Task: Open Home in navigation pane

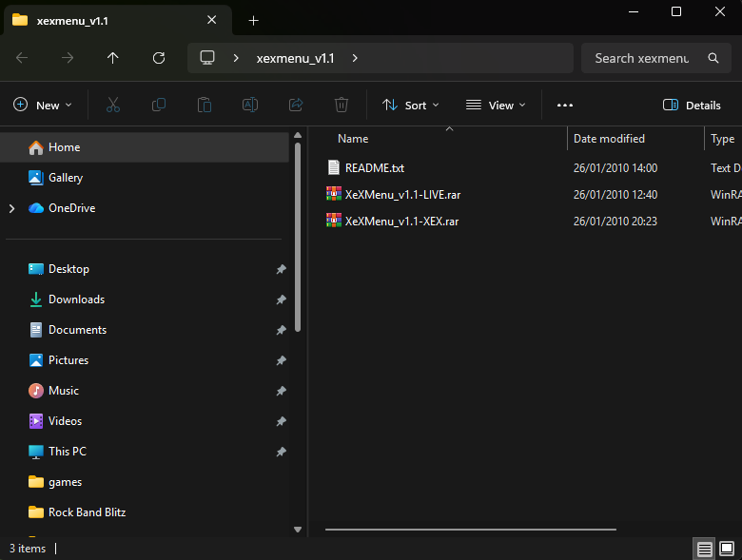Action: [x=145, y=147]
